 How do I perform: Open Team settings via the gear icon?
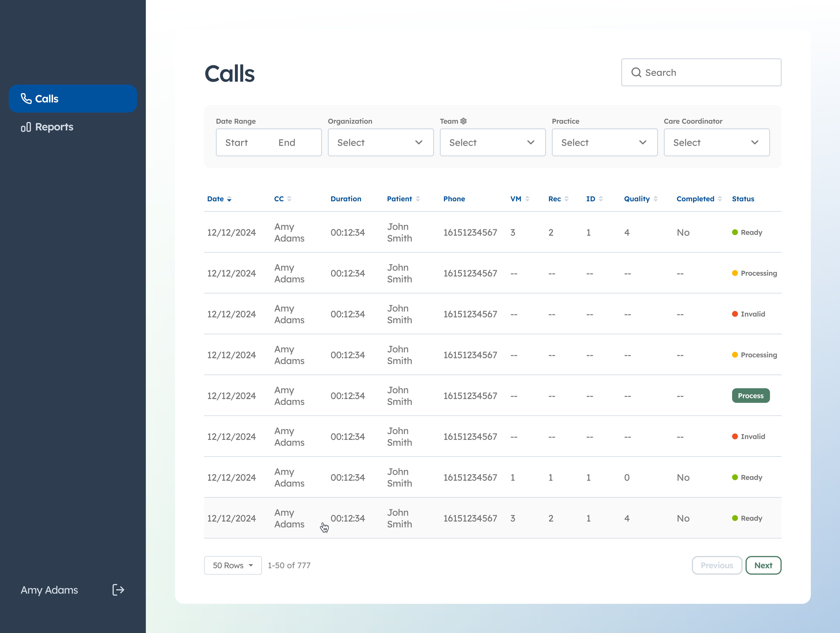click(x=463, y=121)
